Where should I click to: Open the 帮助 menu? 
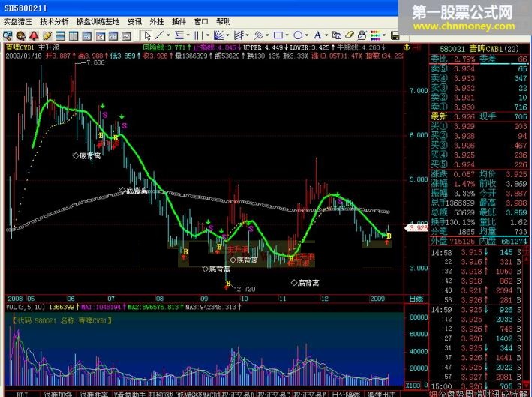(x=224, y=22)
